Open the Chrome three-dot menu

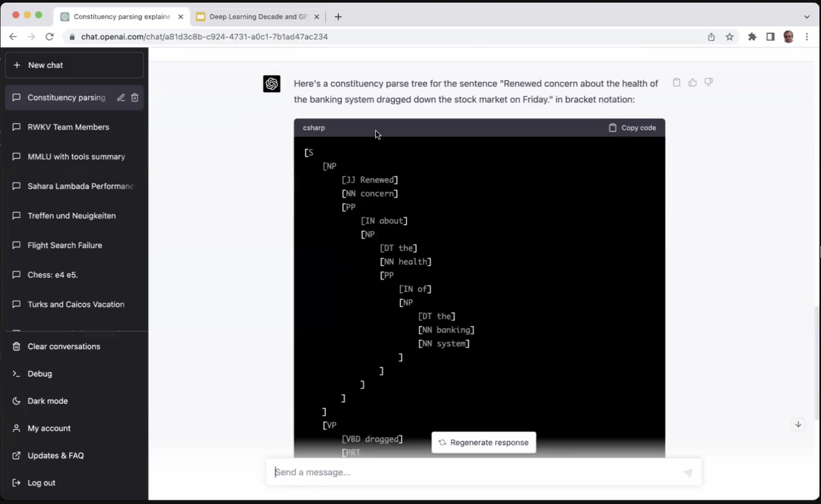pyautogui.click(x=807, y=37)
